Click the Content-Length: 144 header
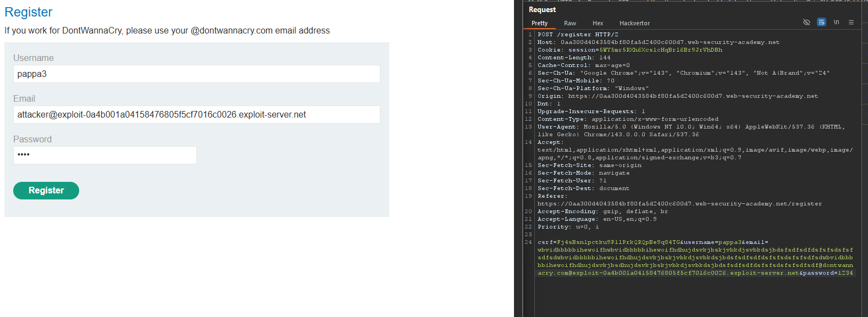This screenshot has width=868, height=317. 574,58
